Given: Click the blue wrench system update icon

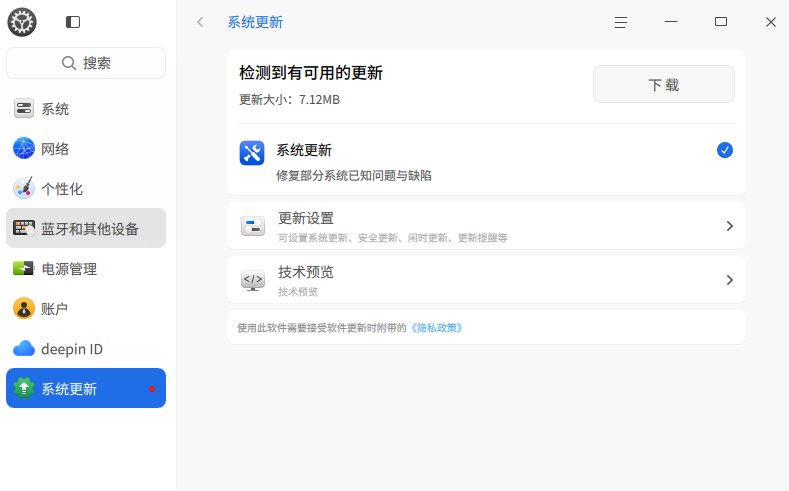Looking at the screenshot, I should pyautogui.click(x=252, y=153).
